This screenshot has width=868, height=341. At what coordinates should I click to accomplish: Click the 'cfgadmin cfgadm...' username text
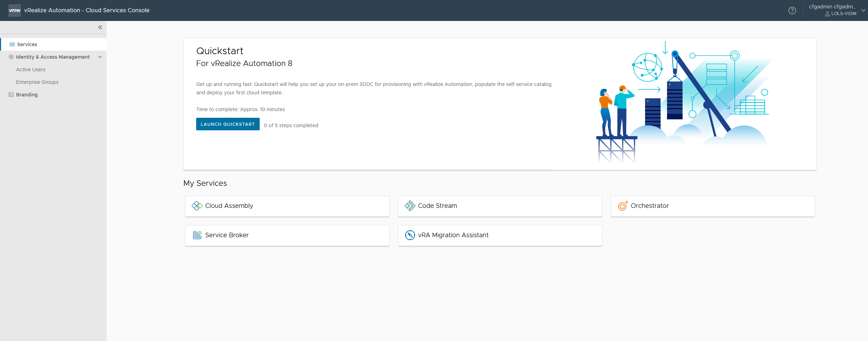(x=832, y=7)
